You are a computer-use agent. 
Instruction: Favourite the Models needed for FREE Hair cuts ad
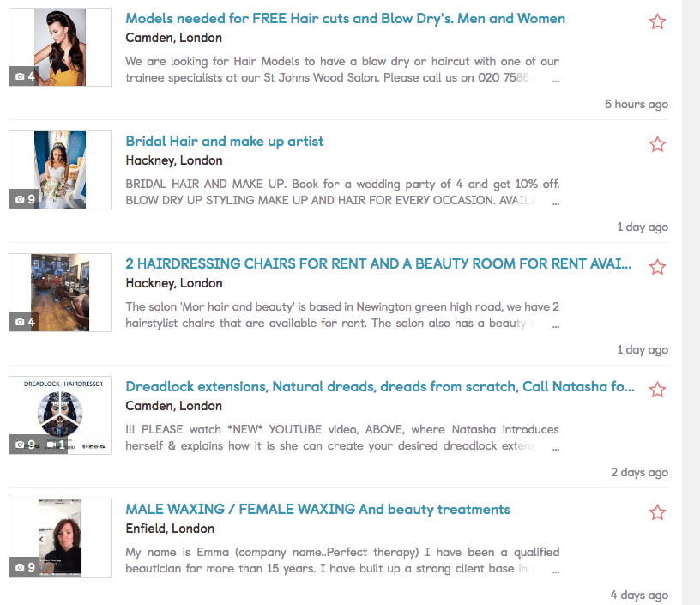657,21
